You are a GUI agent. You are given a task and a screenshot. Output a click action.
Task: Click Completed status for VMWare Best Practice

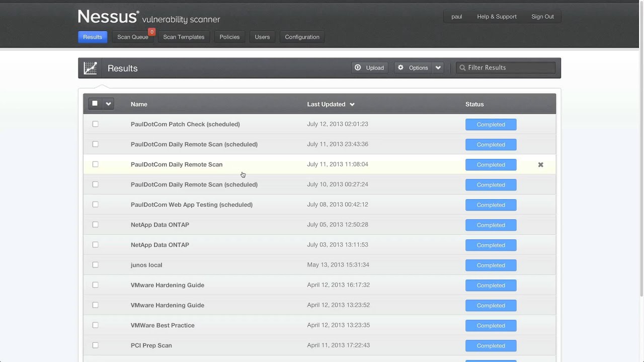(491, 325)
